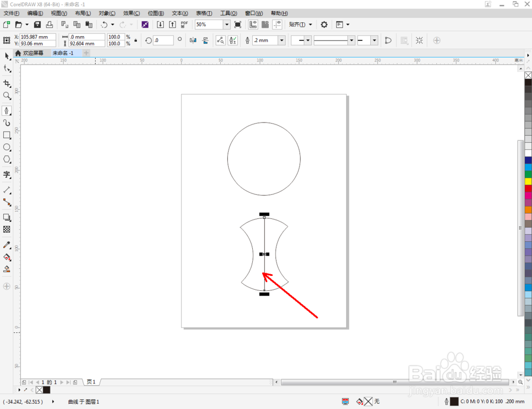Image resolution: width=532 pixels, height=409 pixels.
Task: Click the no-color swatch in palette
Action: (x=528, y=75)
